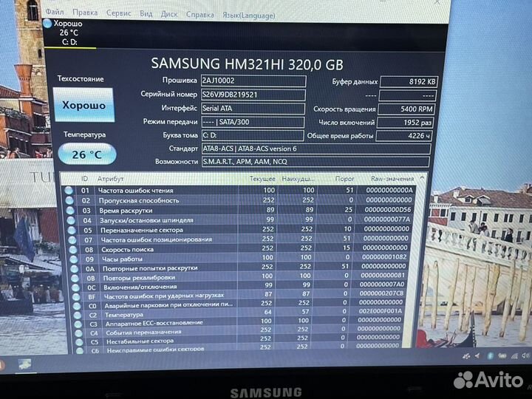532x399 pixels.
Task: Click status circle of row 05 Переназначенные сектора
Action: [x=72, y=230]
